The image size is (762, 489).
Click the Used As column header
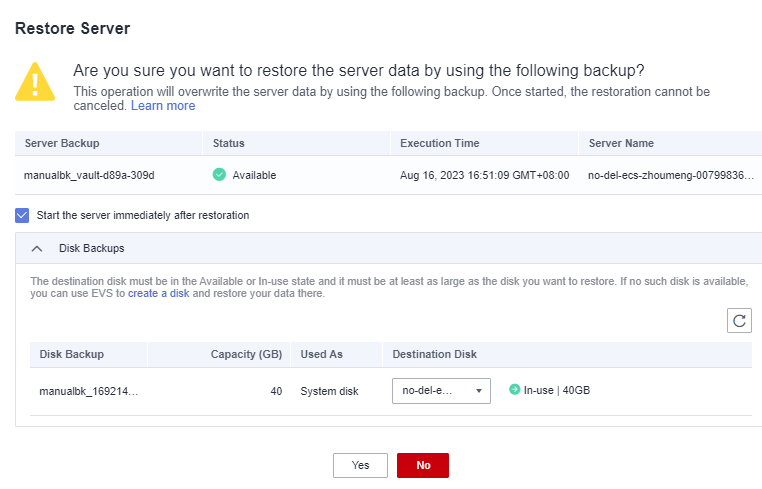click(322, 354)
